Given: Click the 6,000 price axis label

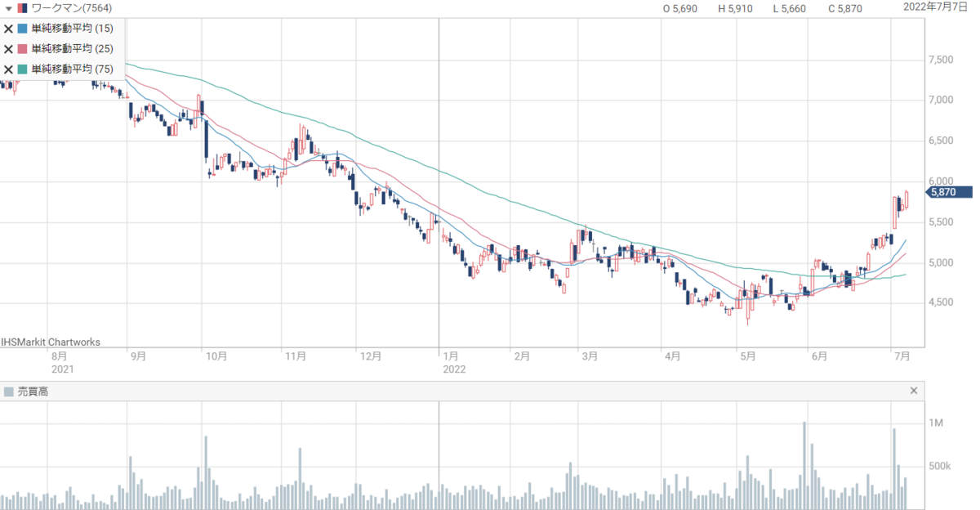Looking at the screenshot, I should (x=941, y=181).
